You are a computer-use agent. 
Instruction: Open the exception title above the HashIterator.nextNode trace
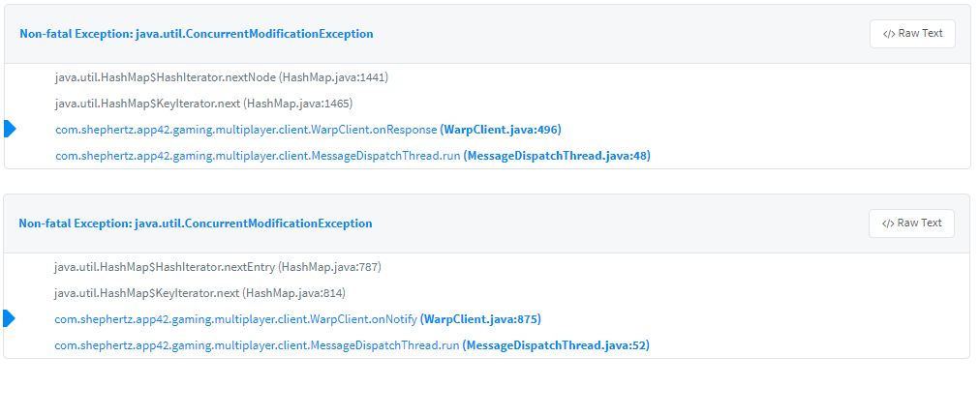197,34
